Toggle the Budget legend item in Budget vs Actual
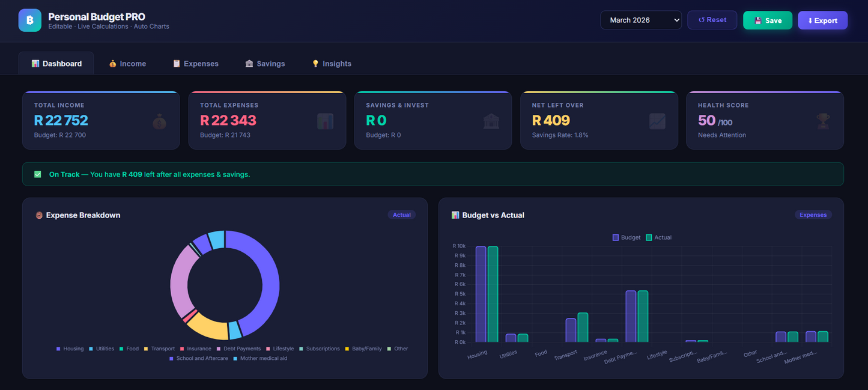This screenshot has width=868, height=390. pyautogui.click(x=624, y=237)
